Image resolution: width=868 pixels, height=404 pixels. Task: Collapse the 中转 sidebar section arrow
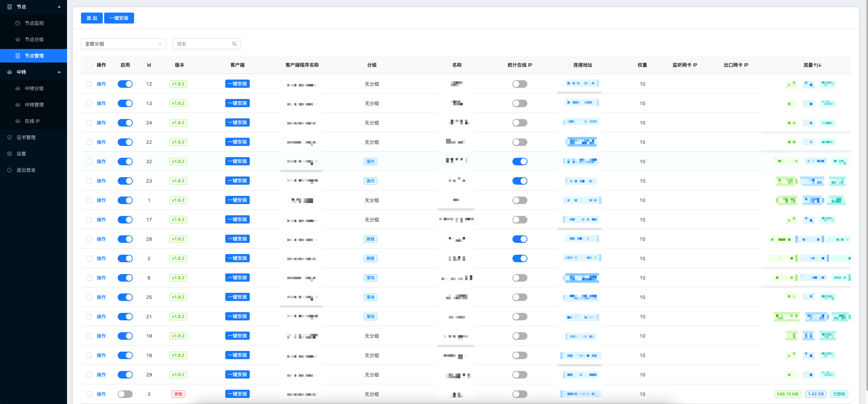pyautogui.click(x=59, y=72)
